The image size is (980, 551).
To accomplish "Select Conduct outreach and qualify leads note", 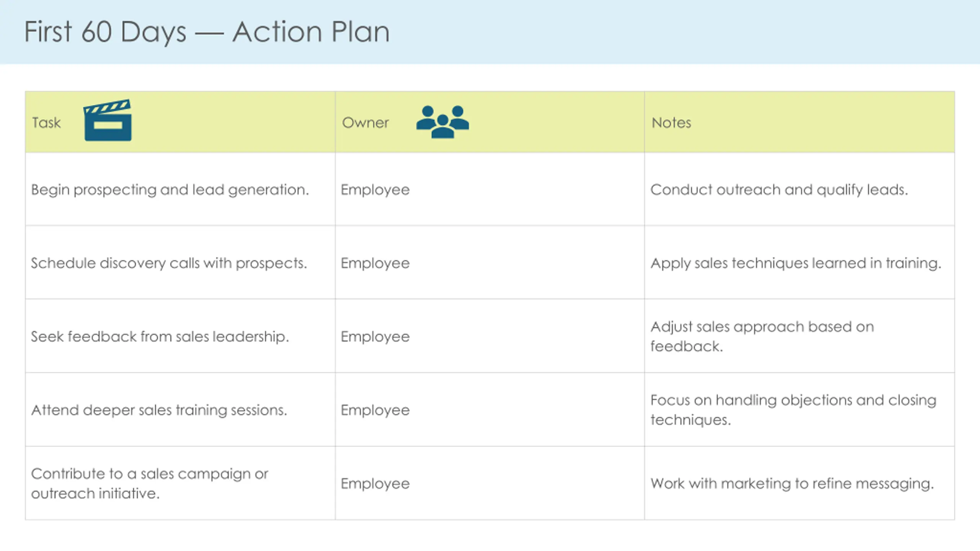I will [779, 190].
